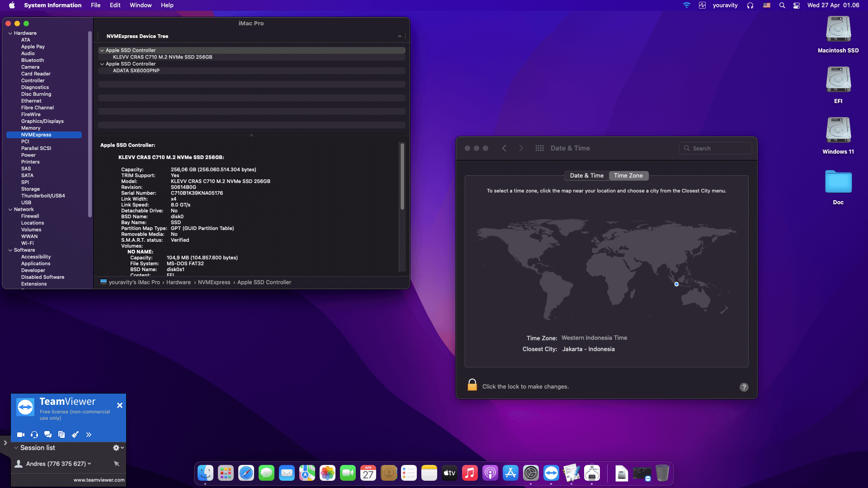Open TeamViewer chat icon

pos(48,435)
